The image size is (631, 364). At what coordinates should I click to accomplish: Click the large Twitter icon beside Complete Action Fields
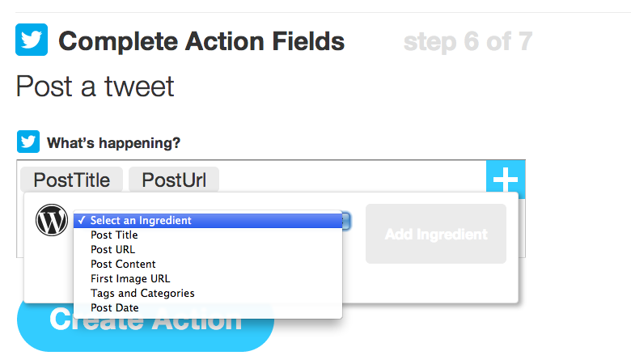click(32, 40)
